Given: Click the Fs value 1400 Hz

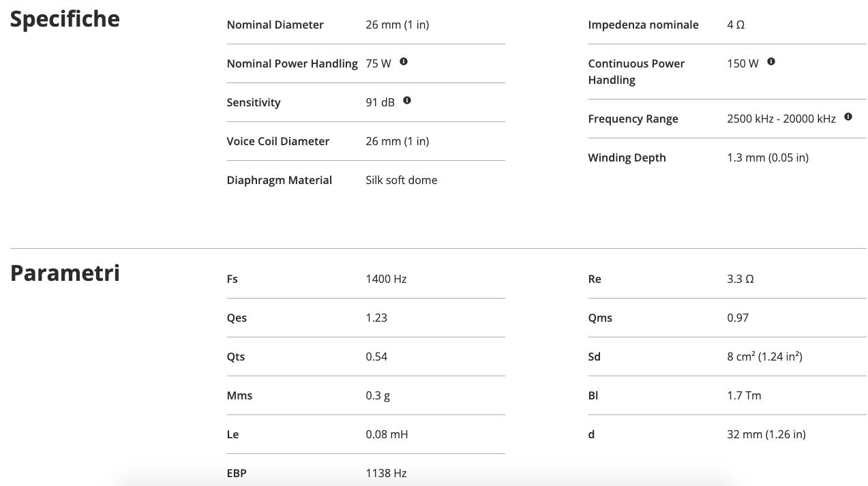Looking at the screenshot, I should pos(386,279).
